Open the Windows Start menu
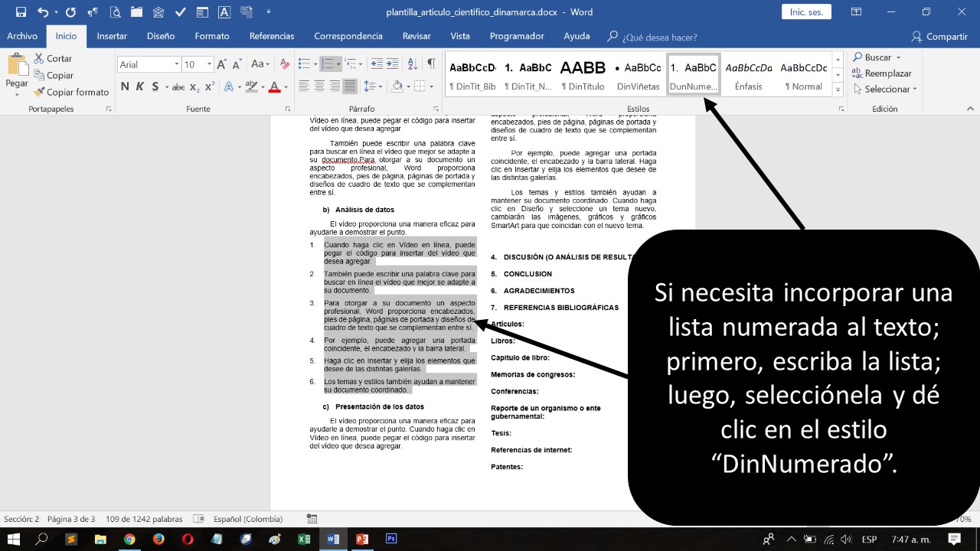The image size is (980, 551). click(14, 539)
